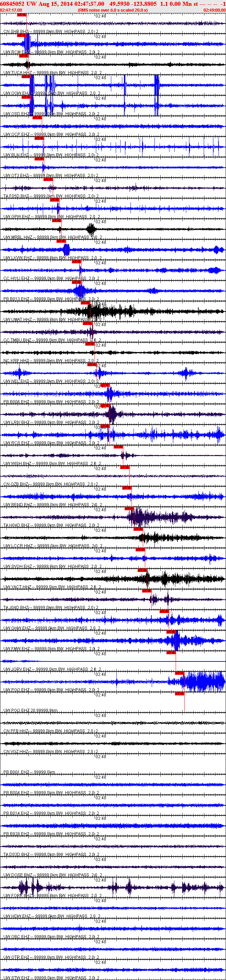
Task: Select the UW SVOH EHZ station label
Action: point(52,566)
